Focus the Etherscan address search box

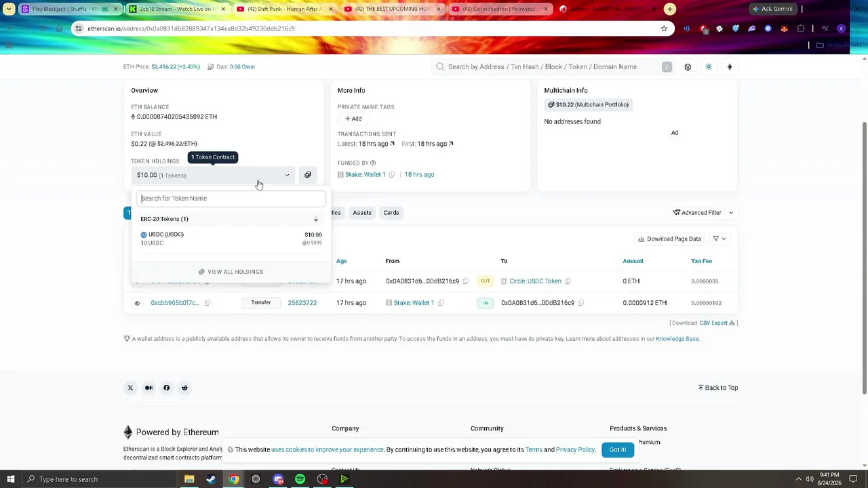click(551, 67)
